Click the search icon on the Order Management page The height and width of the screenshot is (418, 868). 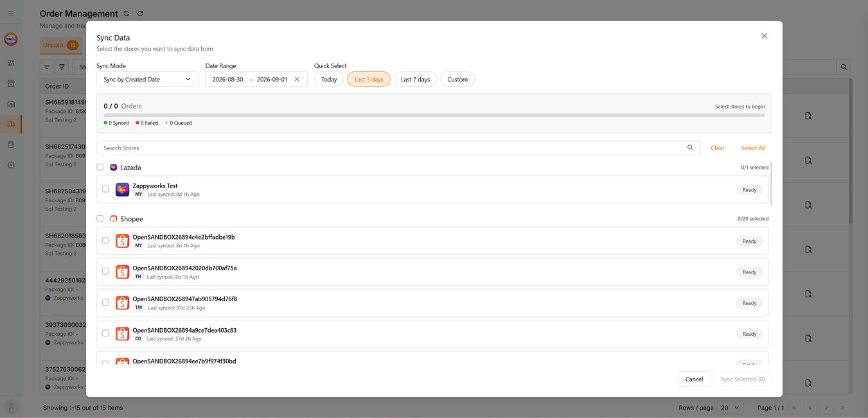[x=844, y=67]
